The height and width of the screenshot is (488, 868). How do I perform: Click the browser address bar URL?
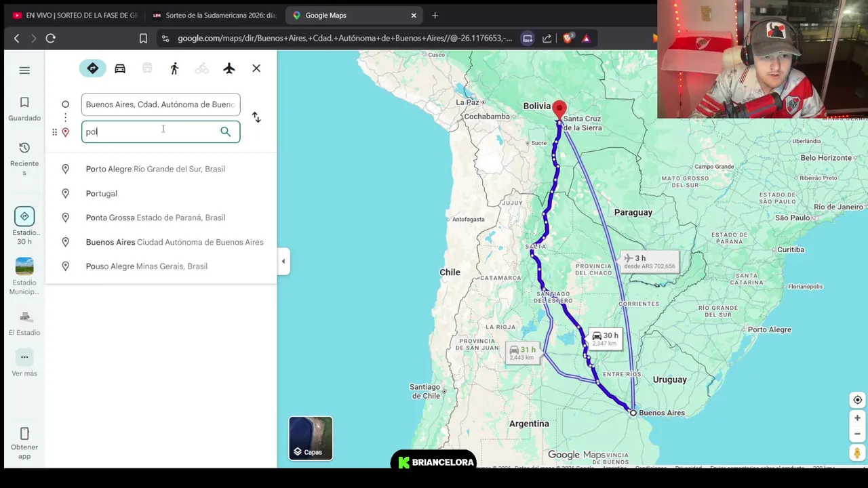coord(344,39)
